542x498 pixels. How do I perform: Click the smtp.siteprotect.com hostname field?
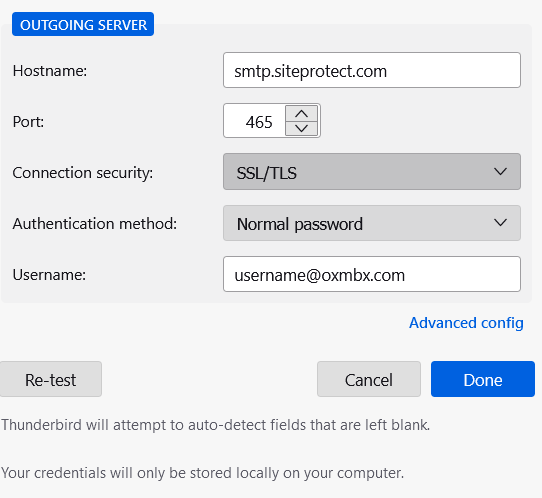(x=372, y=70)
